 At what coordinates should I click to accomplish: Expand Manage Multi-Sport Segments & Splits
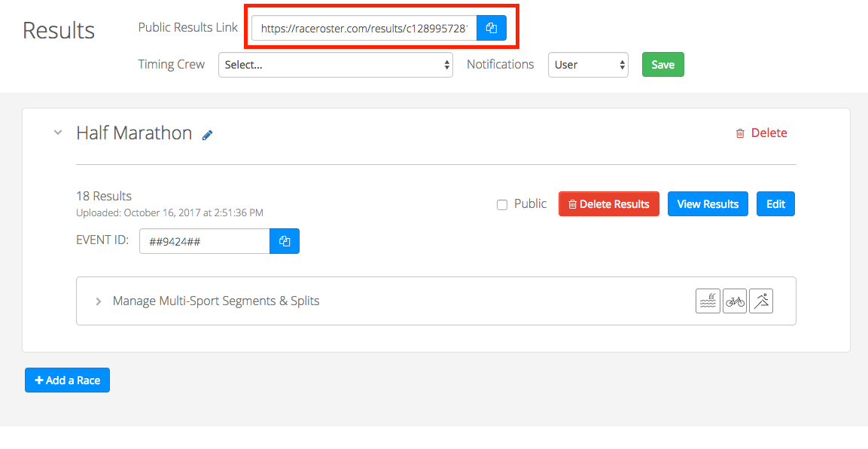(x=99, y=302)
